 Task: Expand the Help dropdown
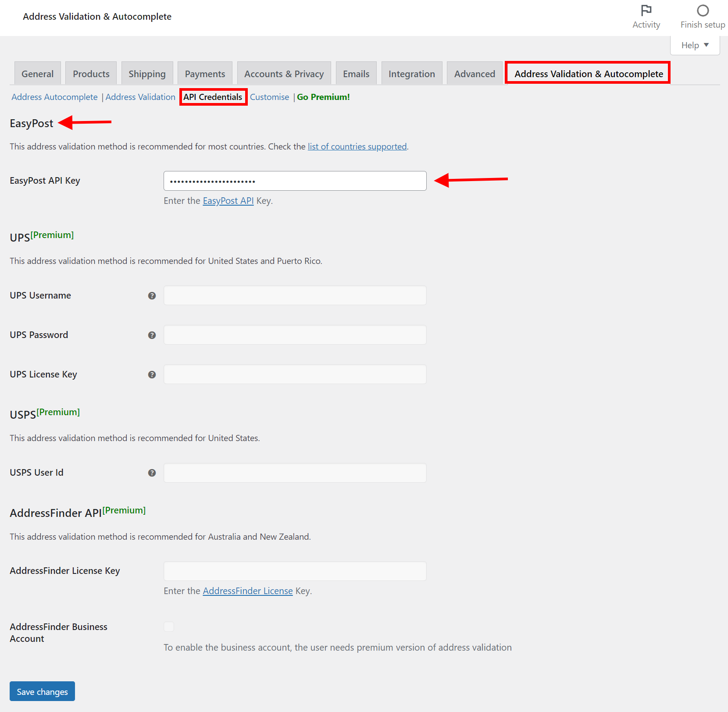(695, 45)
